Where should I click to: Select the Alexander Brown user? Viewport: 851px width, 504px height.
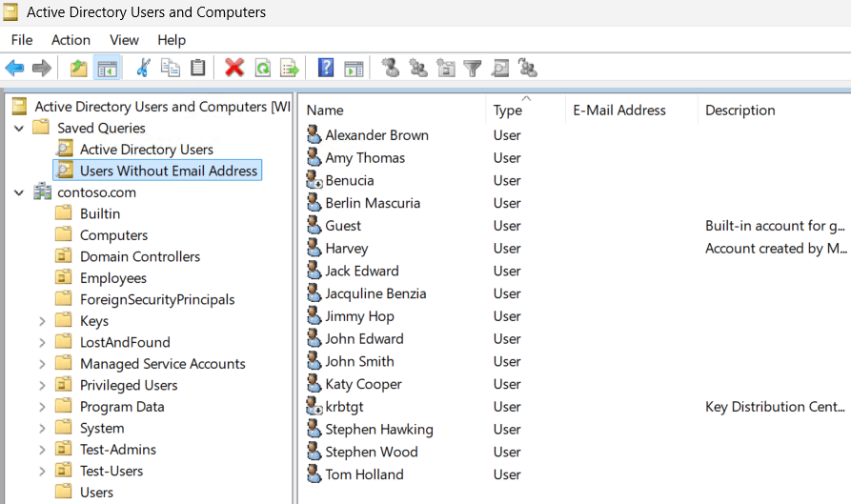coord(376,135)
